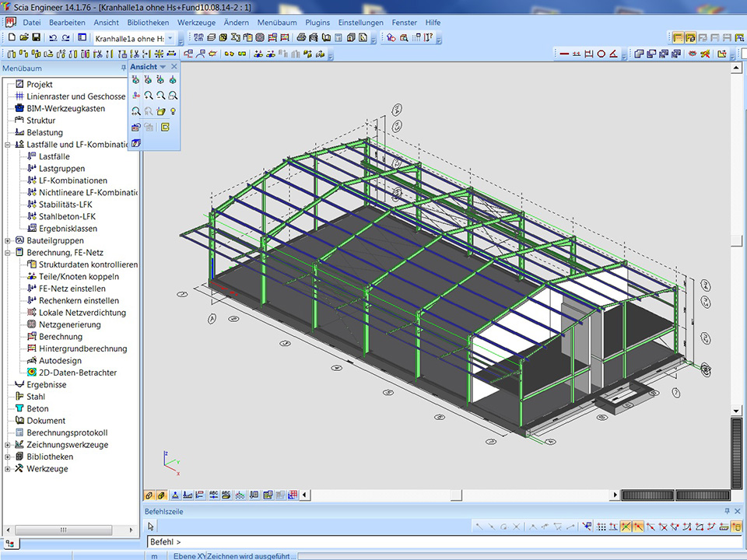Expand the Bauteilgruppen tree node
Image resolution: width=747 pixels, height=560 pixels.
pyautogui.click(x=8, y=241)
